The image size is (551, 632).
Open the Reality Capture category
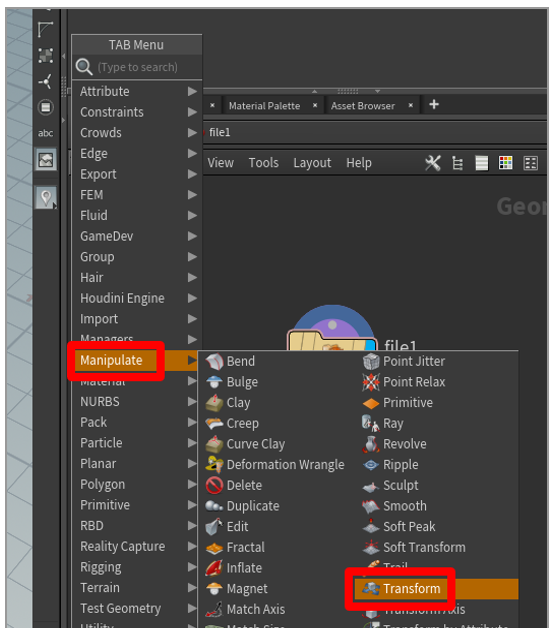136,547
